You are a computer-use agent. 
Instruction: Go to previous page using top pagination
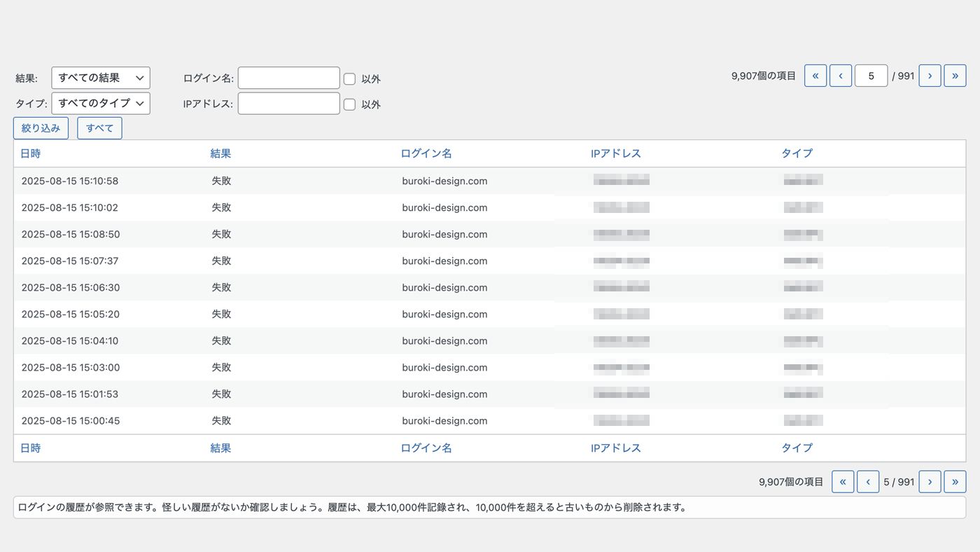(x=841, y=76)
